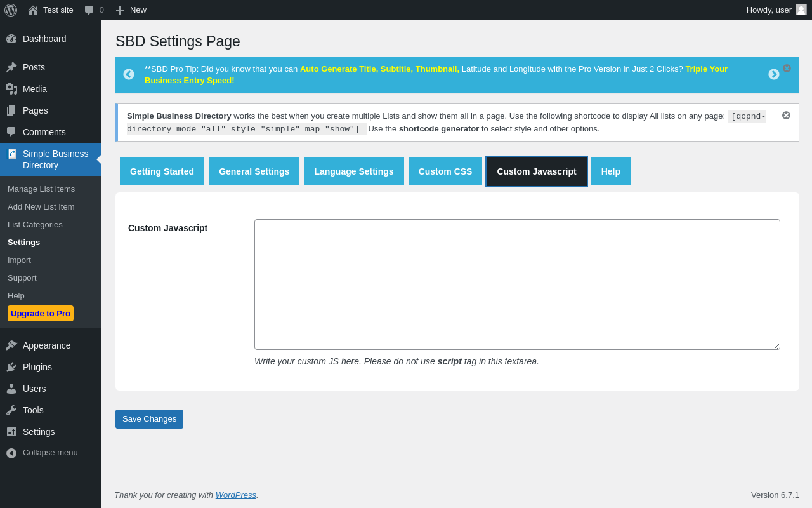The image size is (812, 508).
Task: Click the Settings sliders icon in sidebar
Action: coord(11,432)
